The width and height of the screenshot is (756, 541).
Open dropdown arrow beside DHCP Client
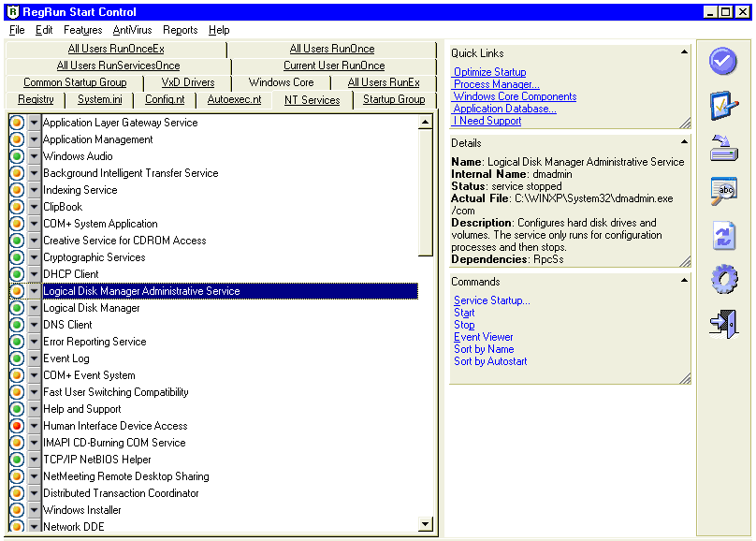34,274
